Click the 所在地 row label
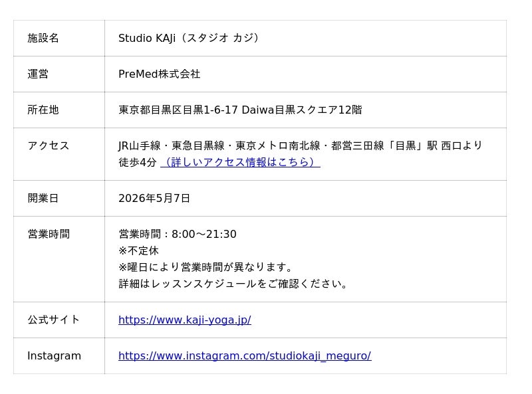Screen dimensions: 532x394 point(43,110)
